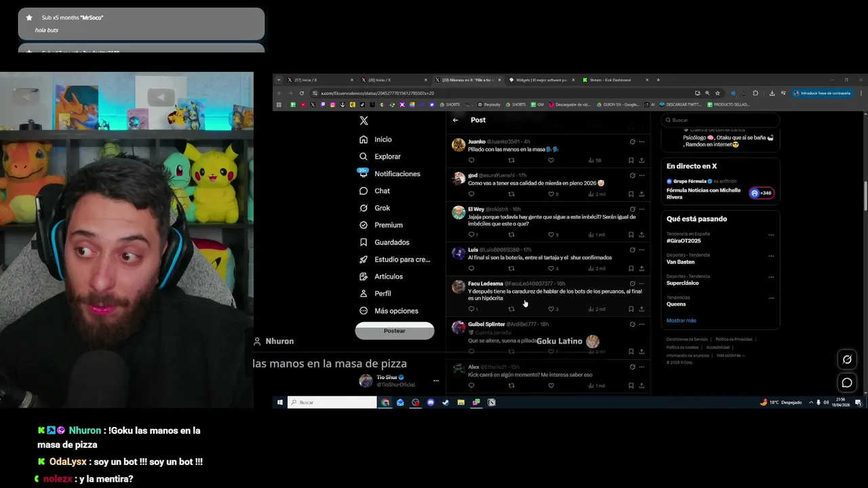Reply to El Wey's post
The width and height of the screenshot is (868, 488).
click(471, 235)
